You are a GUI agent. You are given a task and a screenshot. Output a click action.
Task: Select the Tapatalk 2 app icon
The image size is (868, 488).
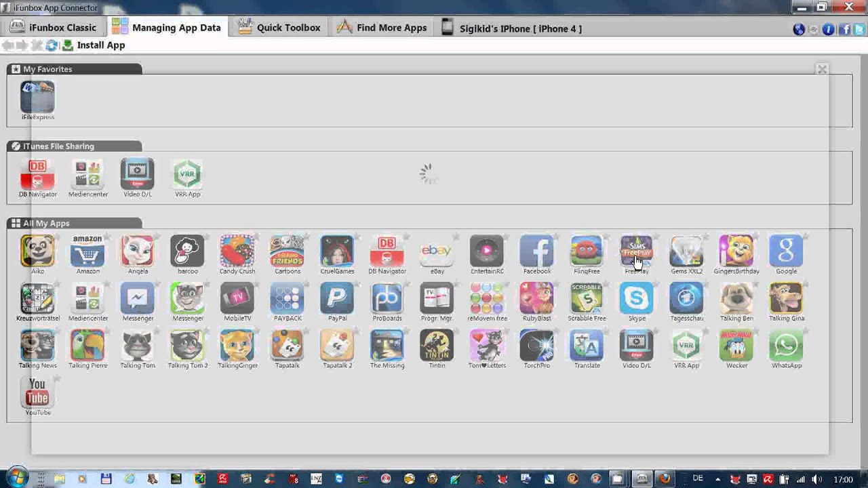point(337,346)
